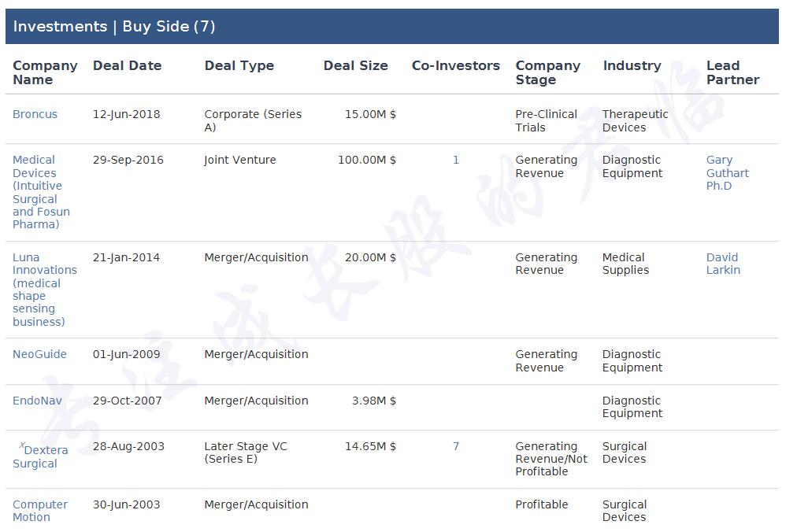The width and height of the screenshot is (786, 532).
Task: Click the Co-Investors column header
Action: tap(455, 66)
